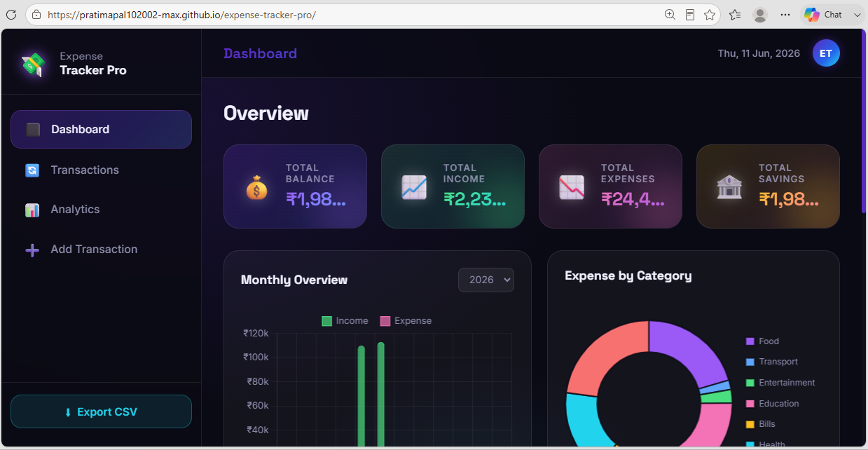Image resolution: width=868 pixels, height=450 pixels.
Task: Go to Dashboard in the sidebar
Action: coord(101,130)
